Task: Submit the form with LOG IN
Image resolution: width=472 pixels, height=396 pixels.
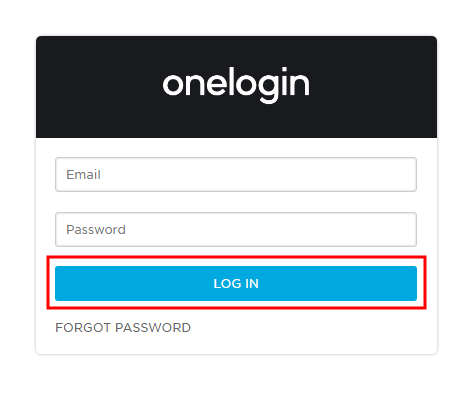Action: (x=236, y=283)
